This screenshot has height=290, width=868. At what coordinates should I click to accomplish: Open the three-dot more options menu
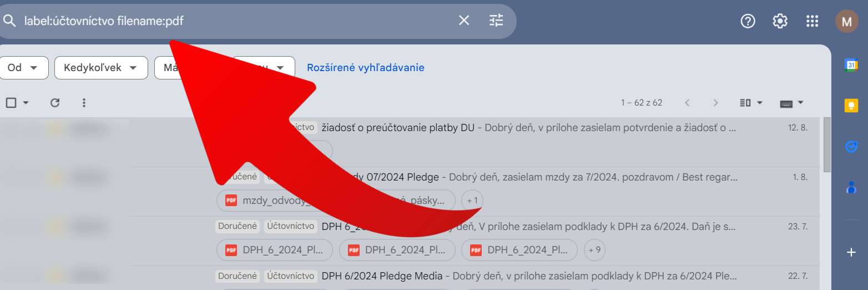[x=84, y=103]
